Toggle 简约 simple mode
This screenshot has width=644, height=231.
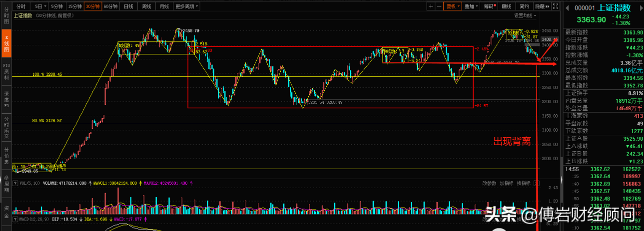pyautogui.click(x=524, y=6)
